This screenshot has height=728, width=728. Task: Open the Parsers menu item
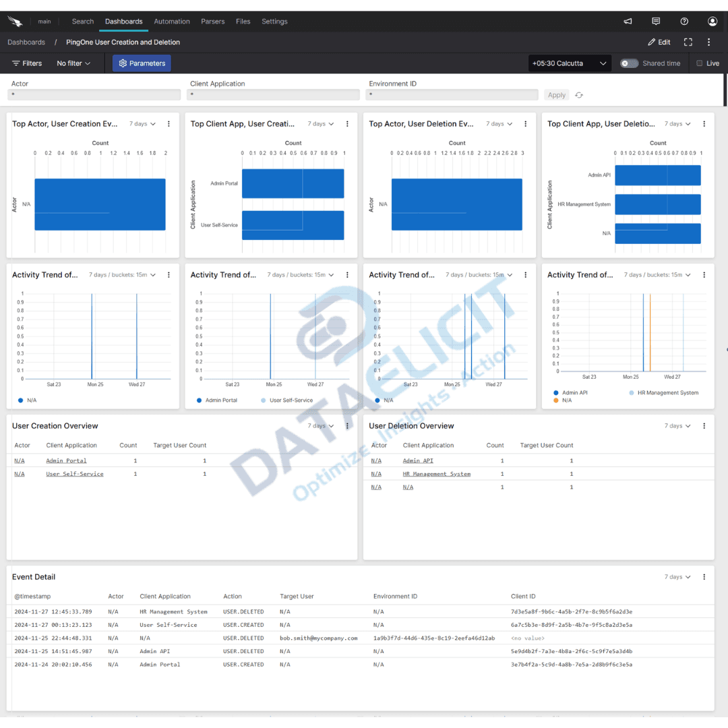pyautogui.click(x=212, y=21)
